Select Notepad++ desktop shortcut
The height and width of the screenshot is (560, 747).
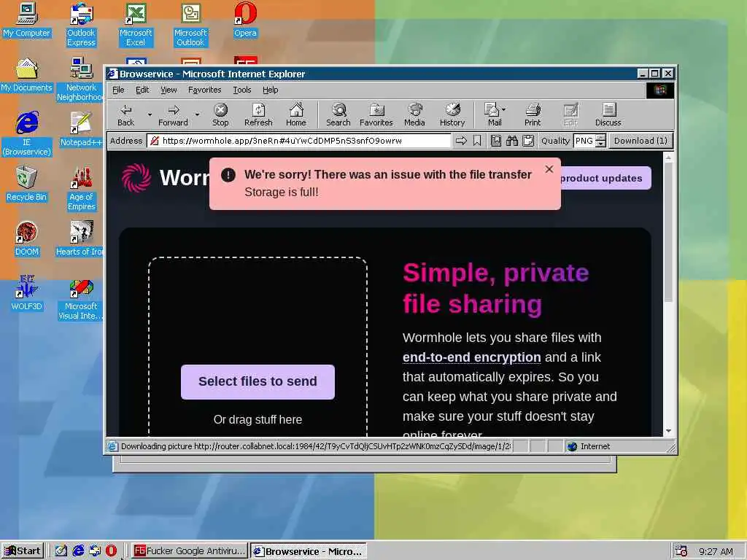coord(80,130)
